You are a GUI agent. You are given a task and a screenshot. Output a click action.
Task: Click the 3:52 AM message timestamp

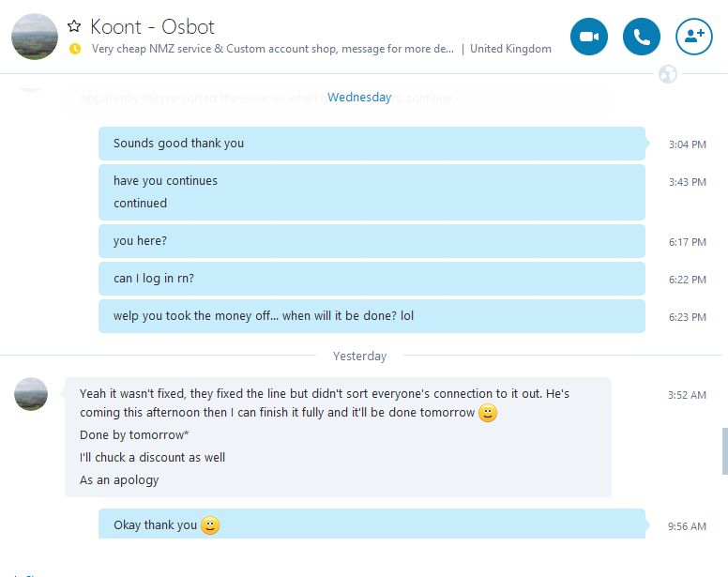687,395
